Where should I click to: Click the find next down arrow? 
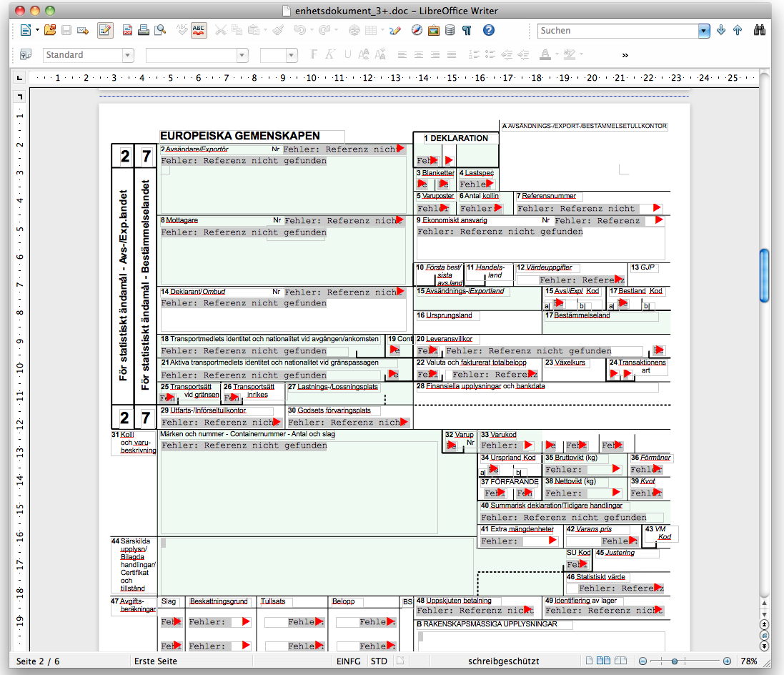coord(721,30)
